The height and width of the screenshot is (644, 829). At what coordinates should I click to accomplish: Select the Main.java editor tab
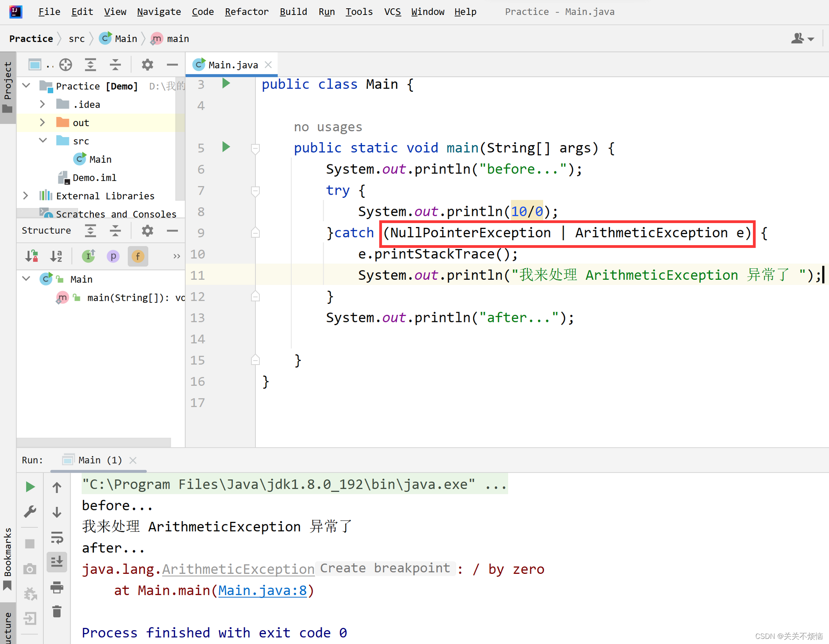[x=233, y=65]
